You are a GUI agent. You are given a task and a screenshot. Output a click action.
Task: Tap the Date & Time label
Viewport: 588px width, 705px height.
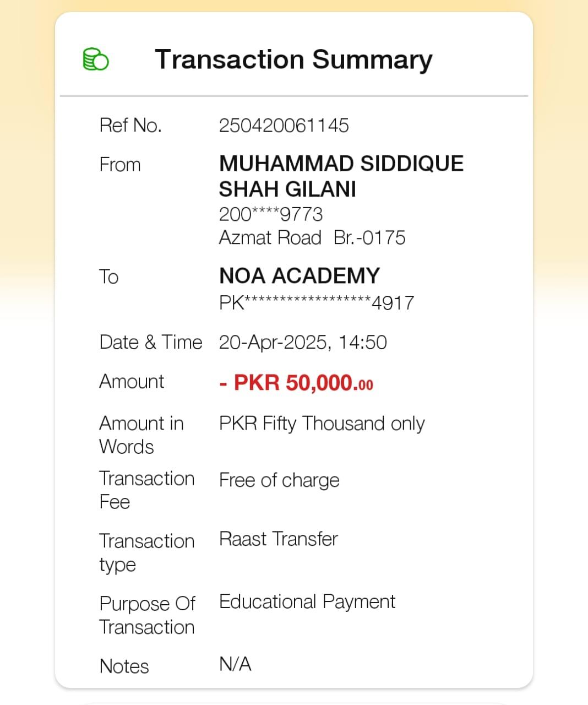pos(150,343)
